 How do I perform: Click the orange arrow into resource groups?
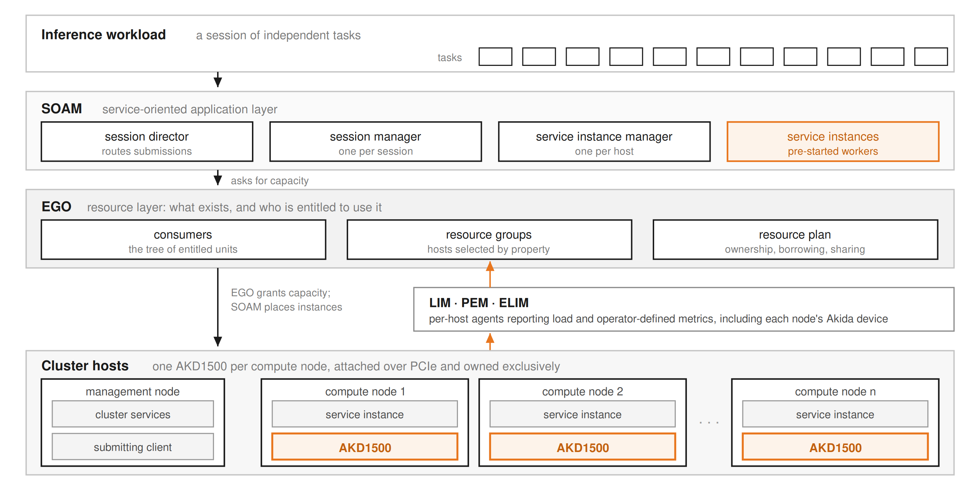pos(490,274)
